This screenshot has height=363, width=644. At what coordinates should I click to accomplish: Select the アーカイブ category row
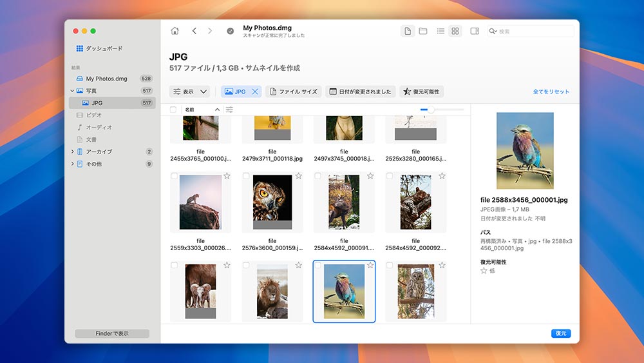pyautogui.click(x=112, y=152)
